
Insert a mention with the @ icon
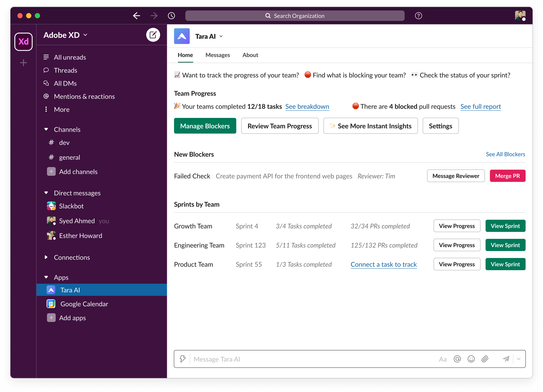(x=457, y=359)
